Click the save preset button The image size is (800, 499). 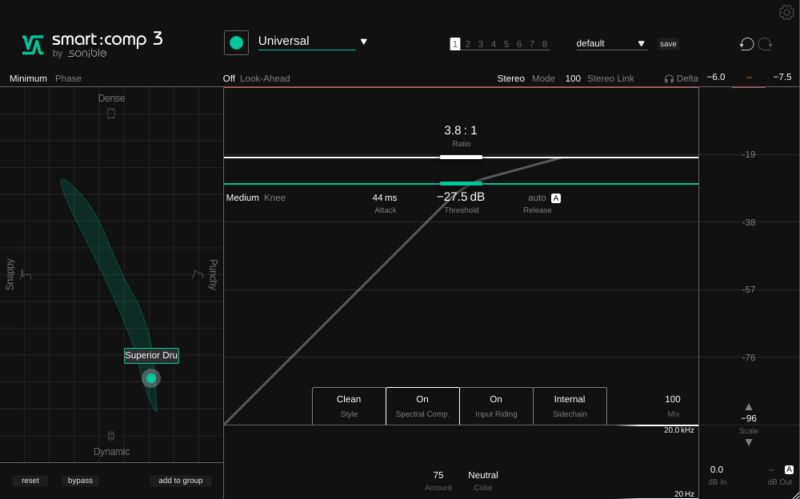pos(667,44)
